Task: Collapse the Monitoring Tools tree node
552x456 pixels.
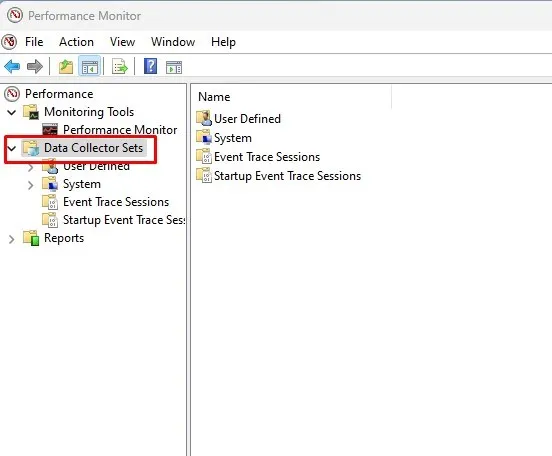Action: [x=12, y=113]
